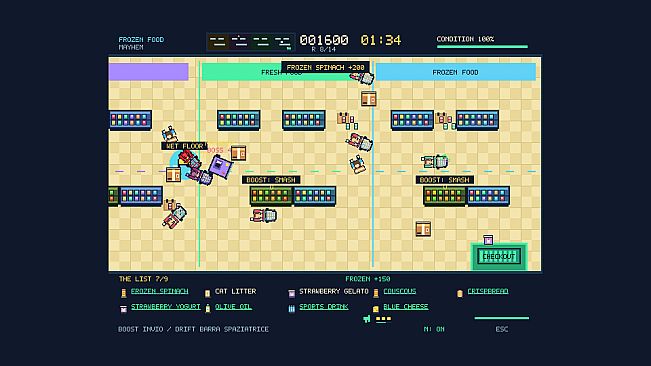Viewport: 651px width, 366px height.
Task: Click the yellow boost charge pips beside the cart icon
Action: 383,319
